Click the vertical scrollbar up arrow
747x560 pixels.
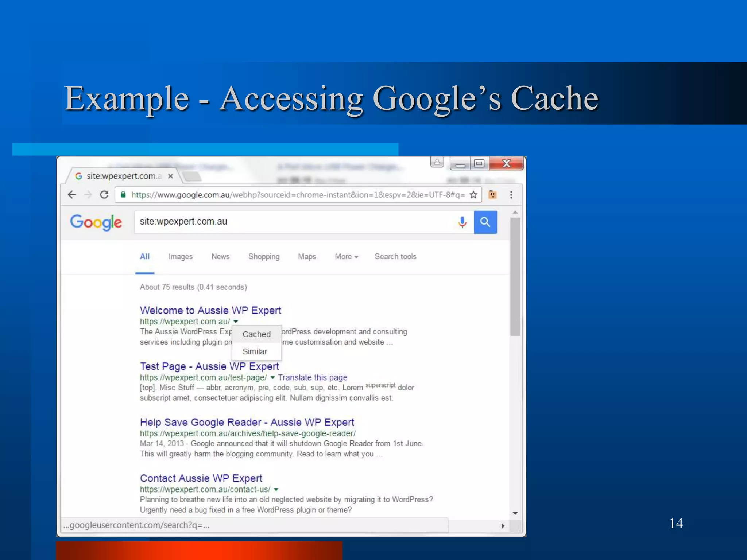tap(515, 212)
